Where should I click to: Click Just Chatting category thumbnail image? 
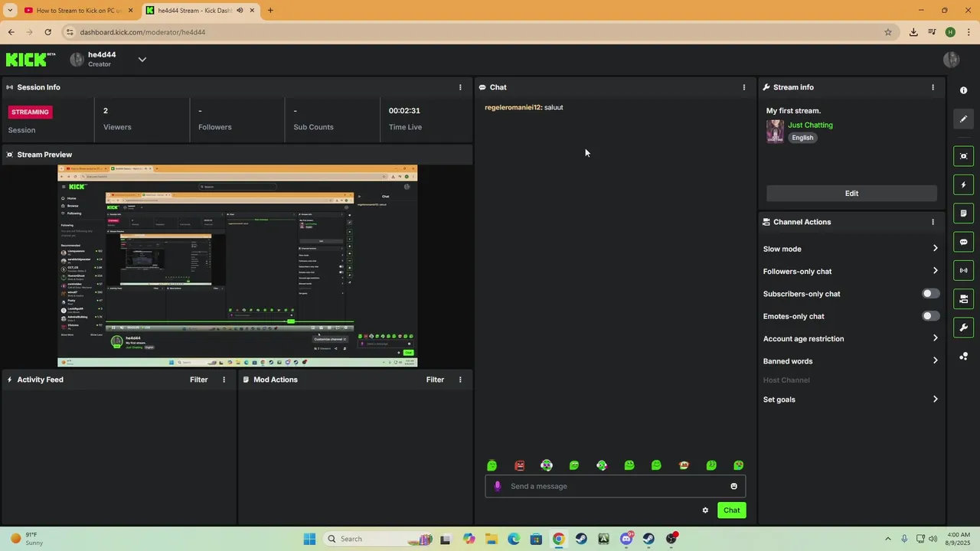775,131
